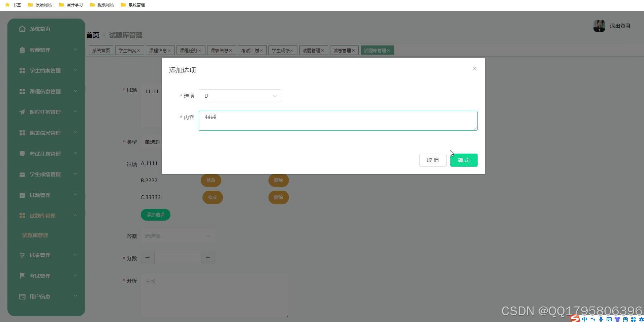Click the 试题管理 chart icon
The height and width of the screenshot is (322, 644).
point(22,195)
